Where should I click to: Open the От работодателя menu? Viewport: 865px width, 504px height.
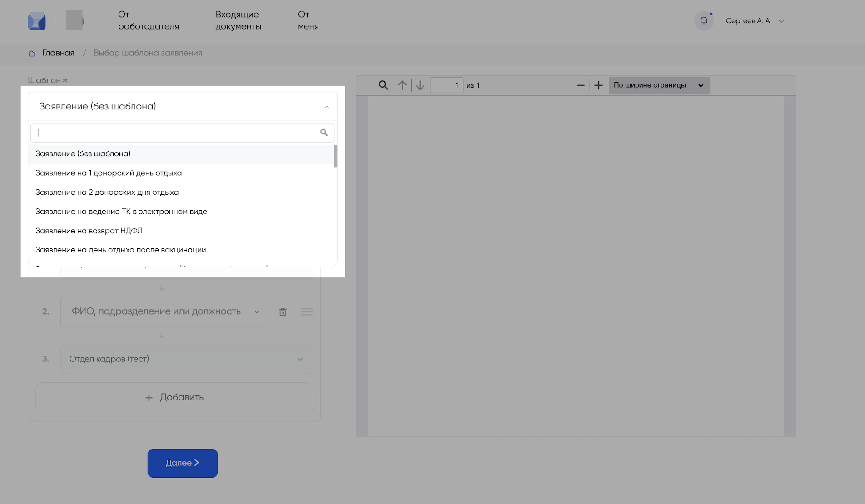pyautogui.click(x=148, y=20)
